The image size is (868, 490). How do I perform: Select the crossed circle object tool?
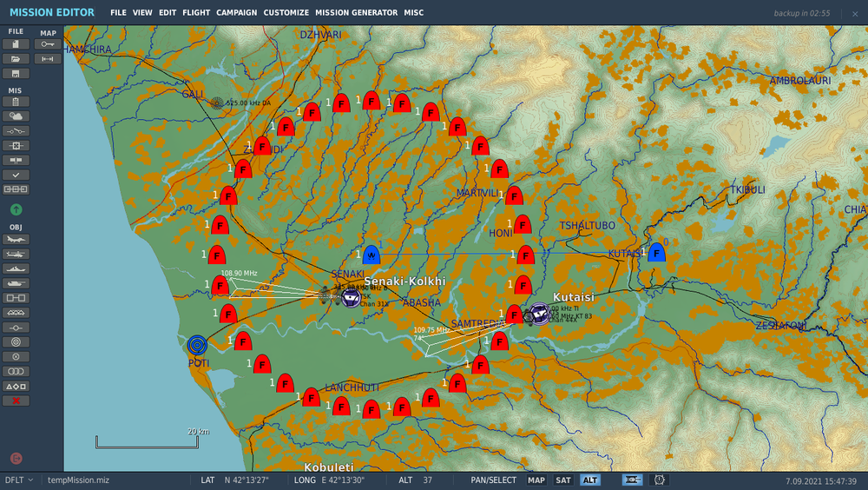[x=16, y=357]
